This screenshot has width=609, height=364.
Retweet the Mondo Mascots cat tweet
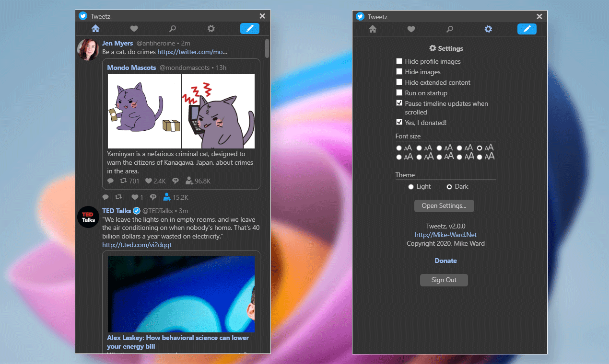tap(124, 181)
